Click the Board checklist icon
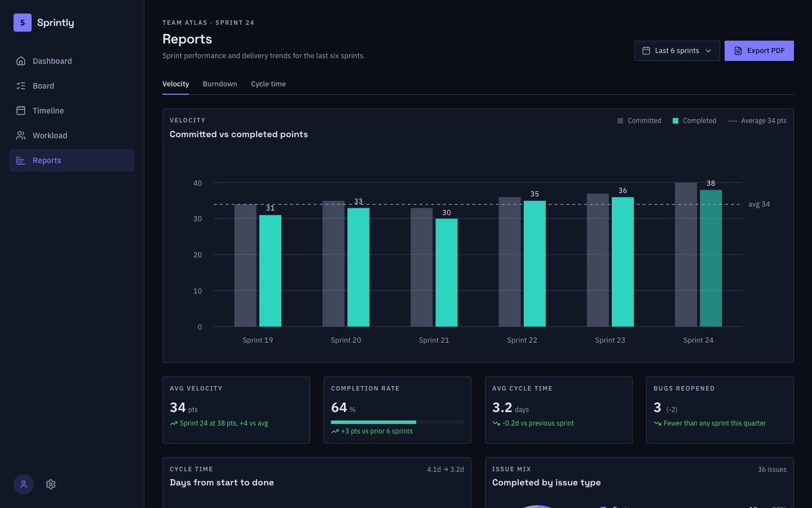Image resolution: width=812 pixels, height=508 pixels. tap(21, 86)
